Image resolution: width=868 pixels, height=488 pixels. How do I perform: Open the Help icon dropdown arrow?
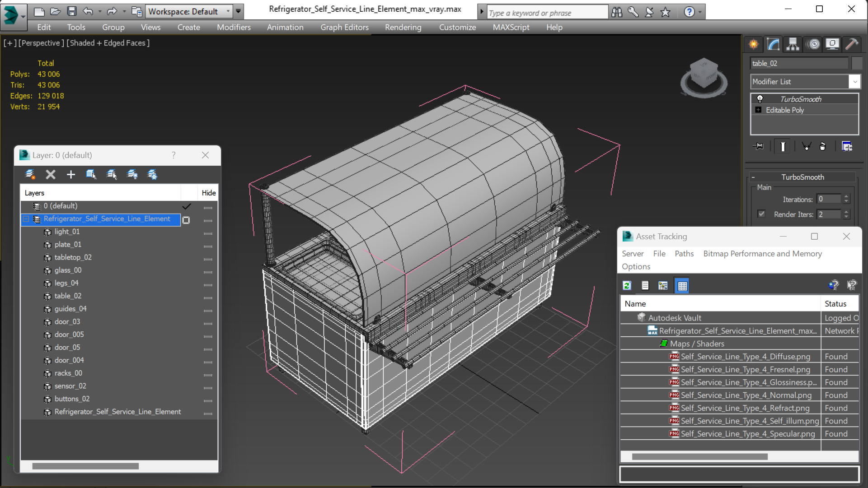(700, 12)
